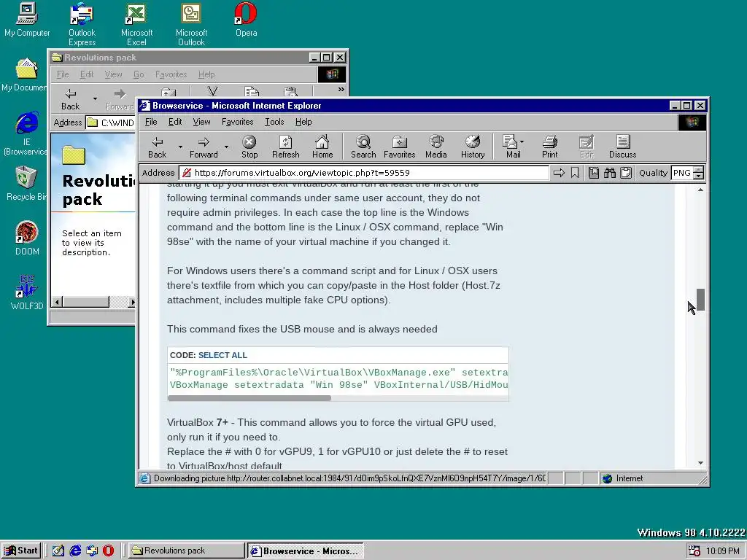
Task: Click SELECT ALL link above the code block
Action: click(x=222, y=355)
